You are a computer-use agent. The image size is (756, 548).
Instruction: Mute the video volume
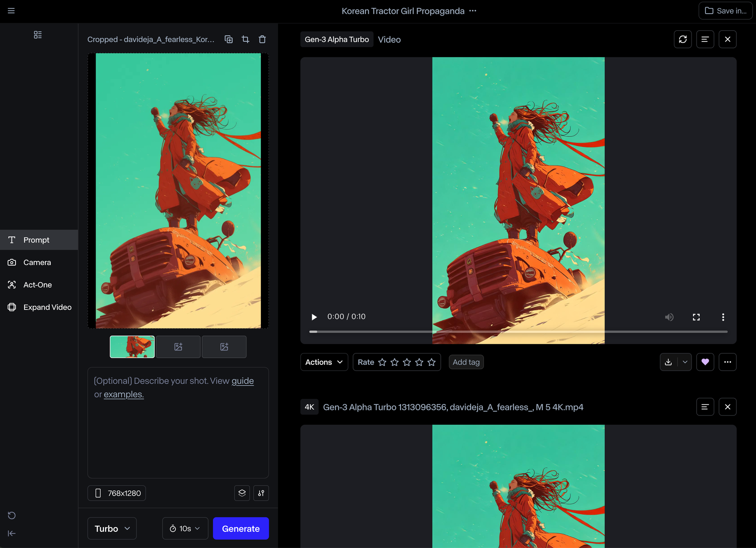click(x=669, y=317)
